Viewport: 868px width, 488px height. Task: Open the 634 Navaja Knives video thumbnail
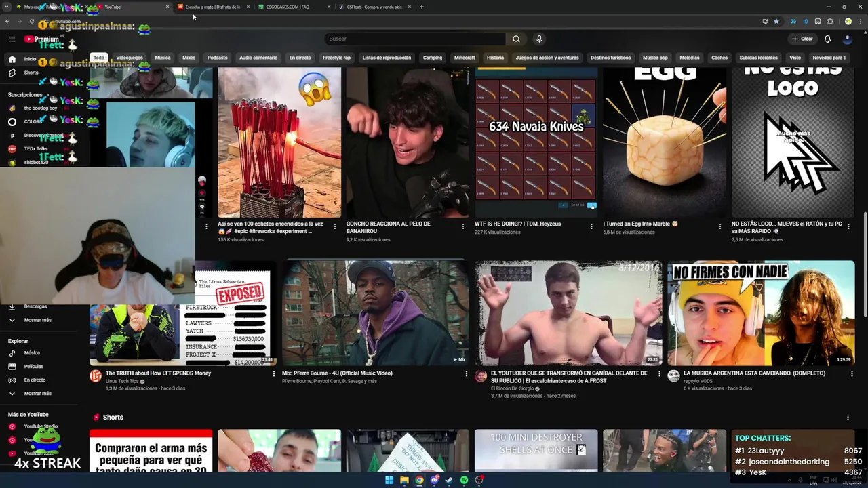(536, 142)
